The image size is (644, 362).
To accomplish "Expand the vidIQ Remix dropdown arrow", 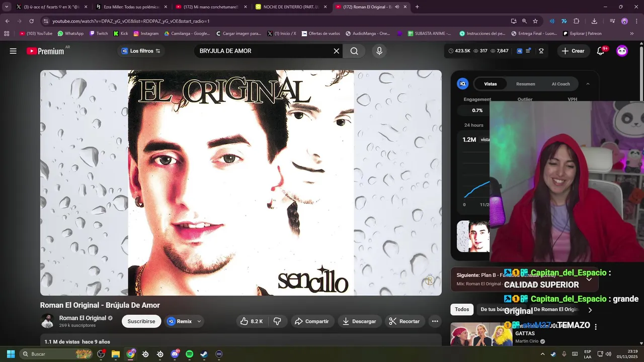I will [199, 321].
